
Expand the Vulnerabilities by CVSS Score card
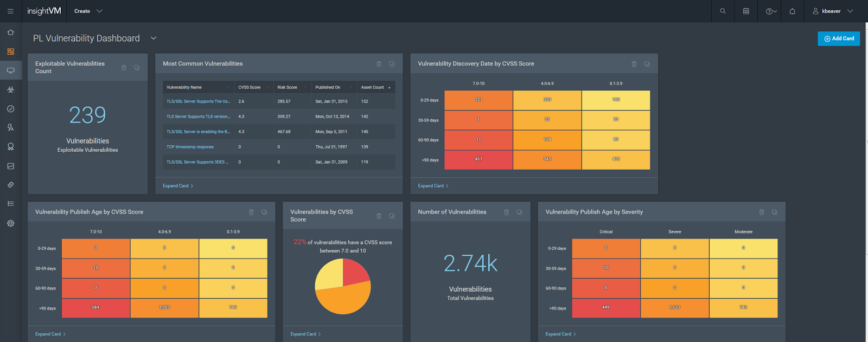pyautogui.click(x=305, y=334)
